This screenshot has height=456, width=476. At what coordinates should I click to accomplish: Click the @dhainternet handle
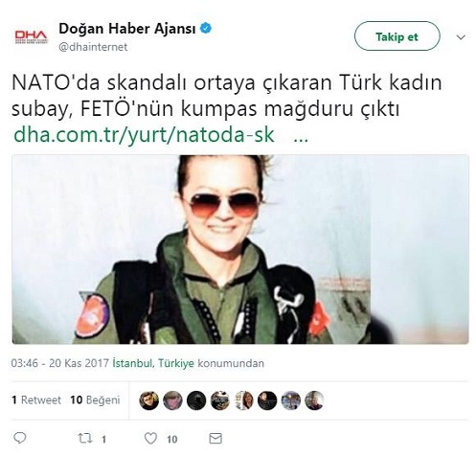click(x=93, y=47)
